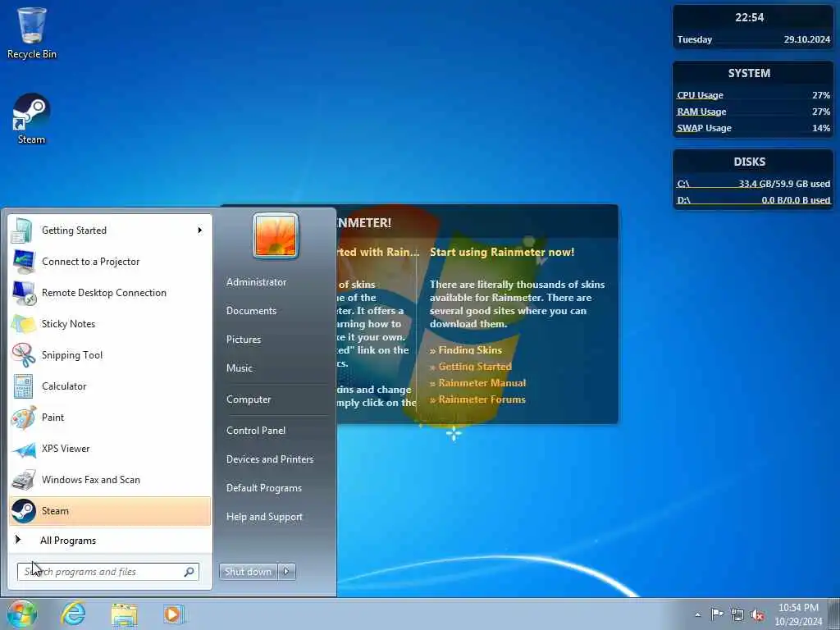
Task: Open Computer from the Start menu
Action: tap(249, 399)
